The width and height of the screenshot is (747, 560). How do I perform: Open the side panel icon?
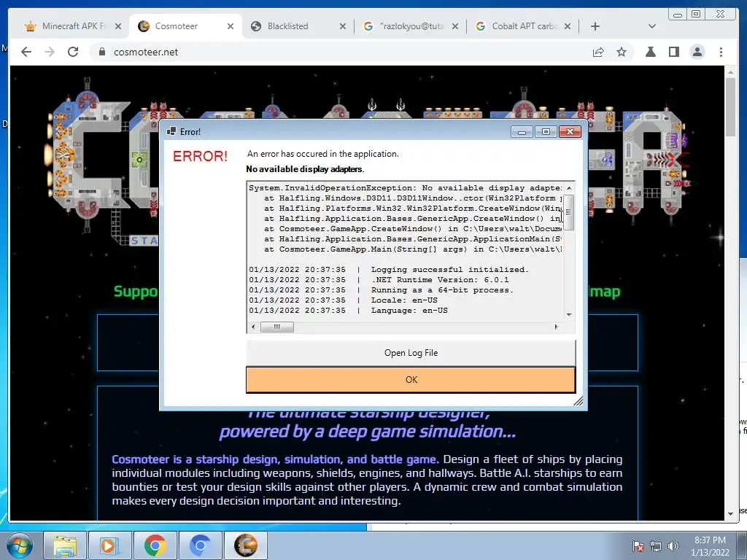click(x=673, y=52)
